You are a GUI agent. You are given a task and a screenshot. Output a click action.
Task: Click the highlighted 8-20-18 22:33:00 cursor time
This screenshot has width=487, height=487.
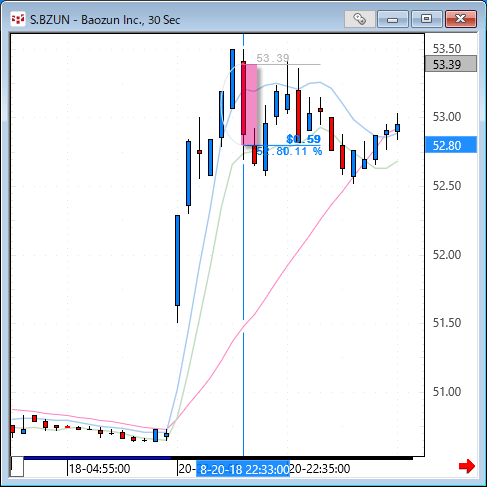coord(243,469)
